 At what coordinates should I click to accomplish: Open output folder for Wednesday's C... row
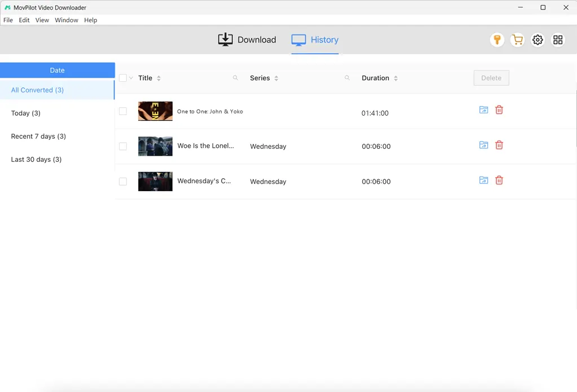pos(483,180)
